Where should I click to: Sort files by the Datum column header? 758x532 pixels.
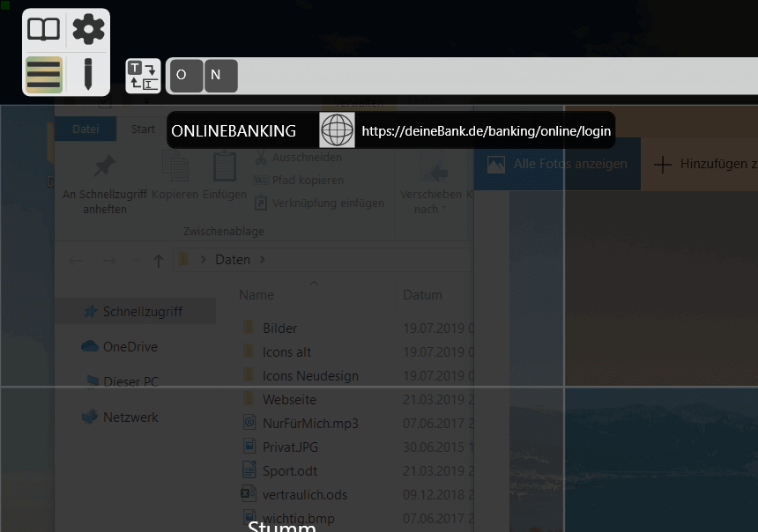422,295
